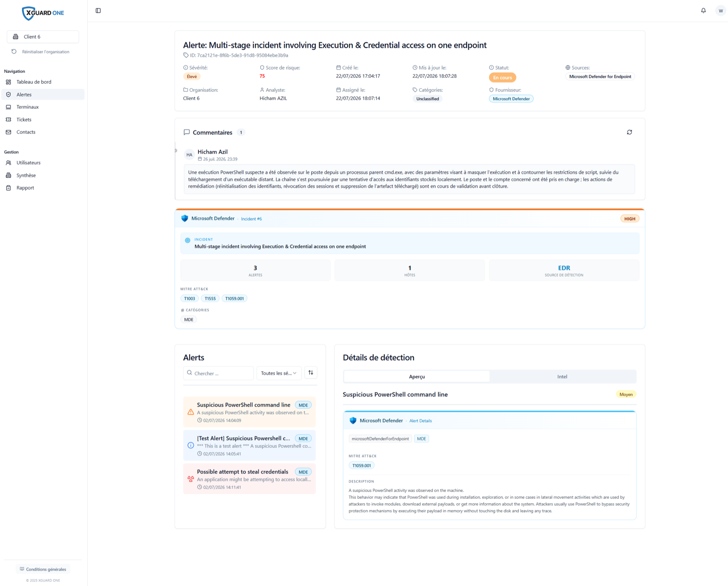Click the Élevé severity badge
This screenshot has height=586, width=728.
click(192, 76)
